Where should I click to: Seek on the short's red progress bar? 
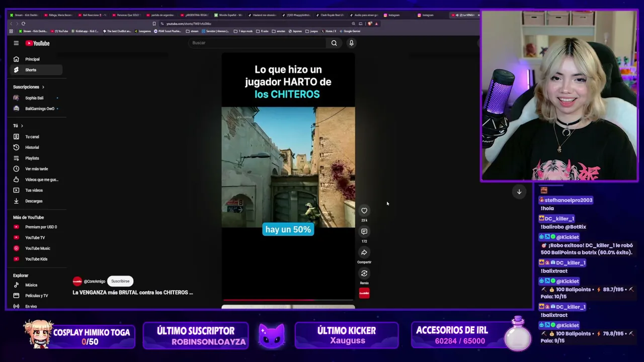pos(288,300)
